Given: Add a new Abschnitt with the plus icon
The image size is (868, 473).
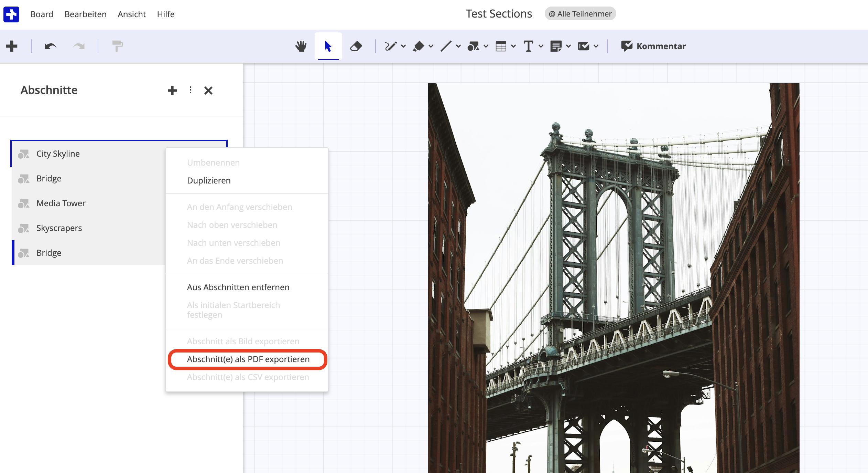Looking at the screenshot, I should point(172,90).
